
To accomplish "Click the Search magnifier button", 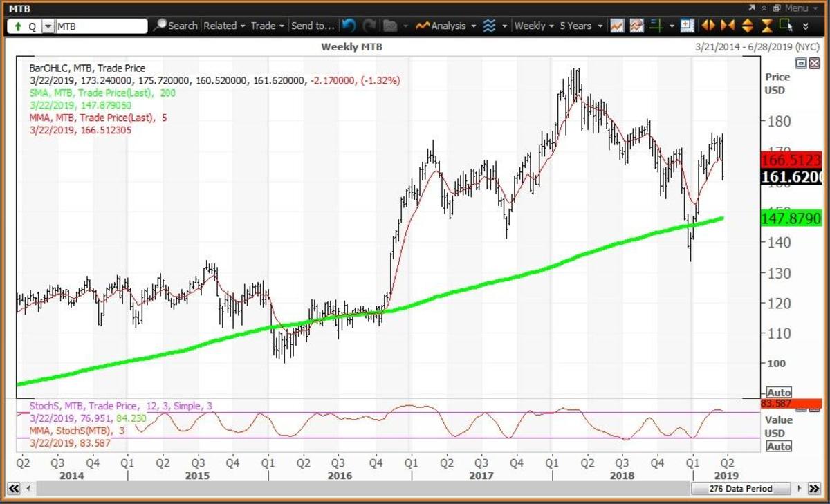I will coord(175,26).
